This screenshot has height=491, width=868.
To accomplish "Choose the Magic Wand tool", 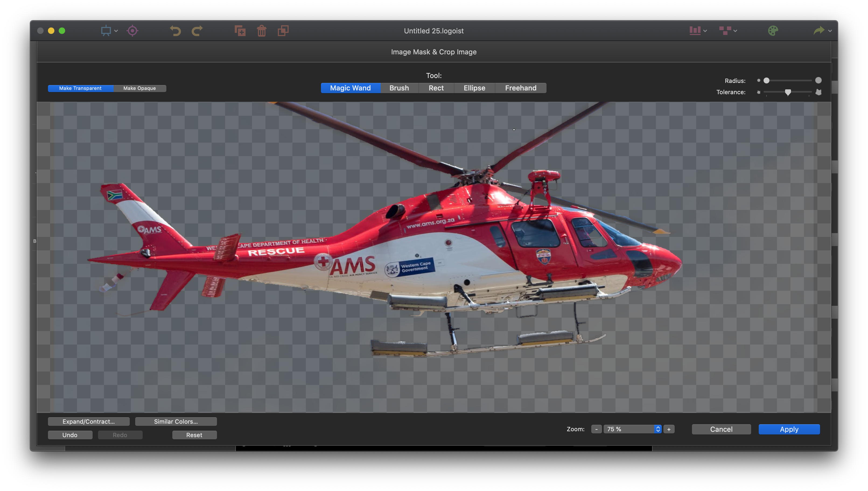I will pyautogui.click(x=351, y=88).
